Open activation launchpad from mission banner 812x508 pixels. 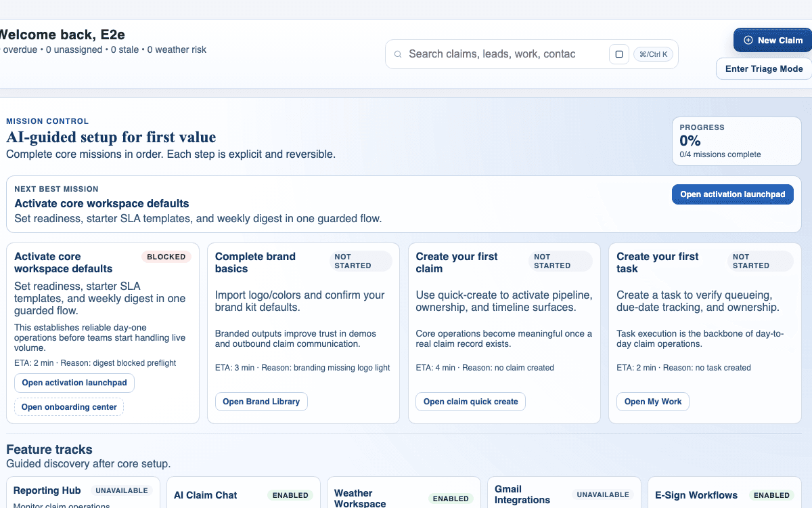pos(732,194)
